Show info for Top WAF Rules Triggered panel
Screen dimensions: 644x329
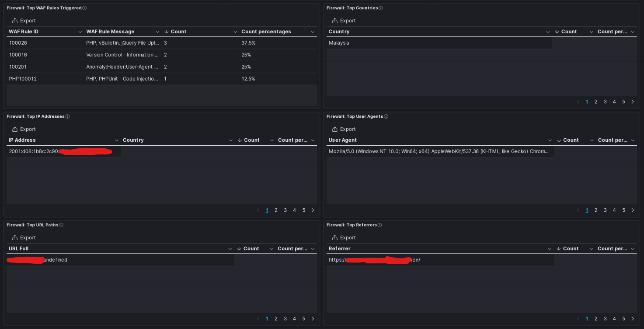(84, 8)
